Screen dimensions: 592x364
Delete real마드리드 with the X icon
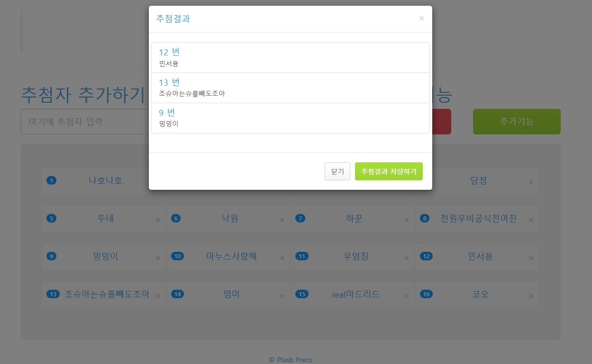(x=406, y=296)
